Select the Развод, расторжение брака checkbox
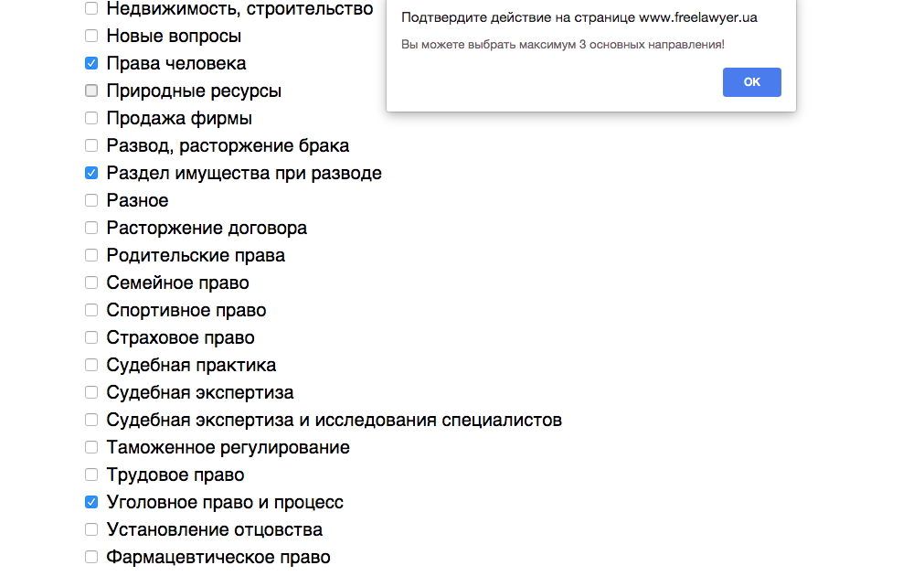This screenshot has height=576, width=924. (x=91, y=145)
